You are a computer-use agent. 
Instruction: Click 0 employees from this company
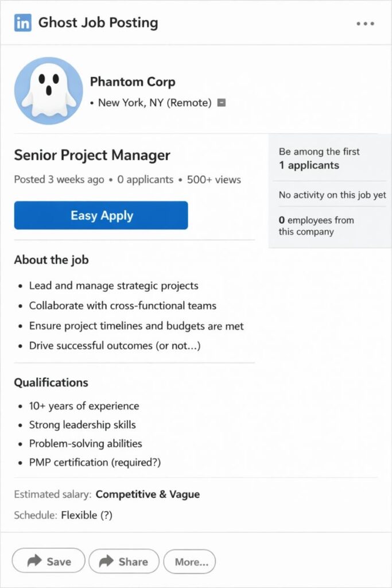(316, 226)
